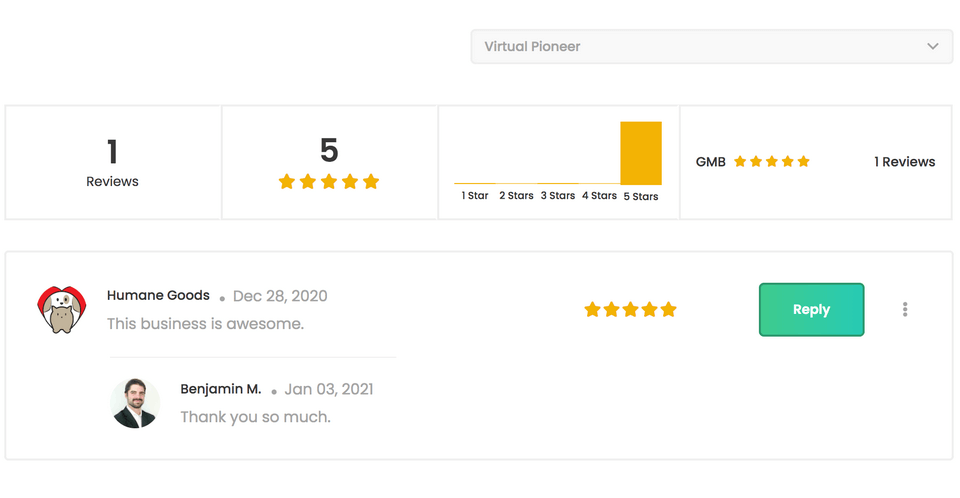Click the 4 Stars chart label
960x498 pixels.
coord(599,195)
